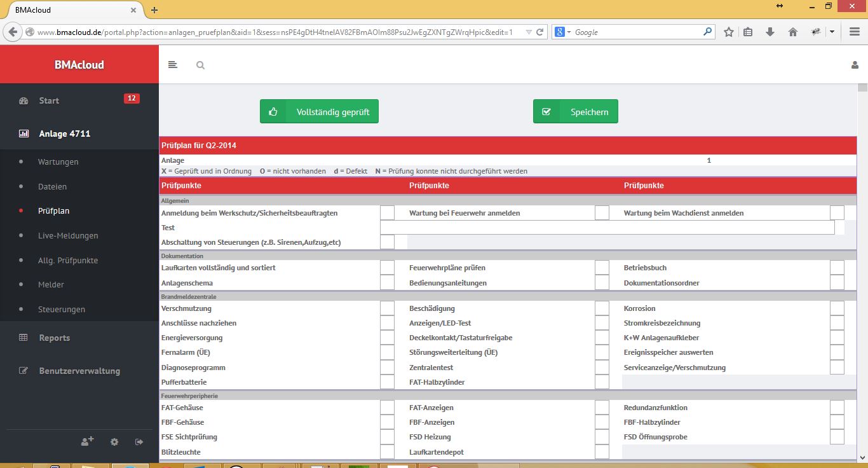Open the address bar history dropdown arrow

[529, 31]
